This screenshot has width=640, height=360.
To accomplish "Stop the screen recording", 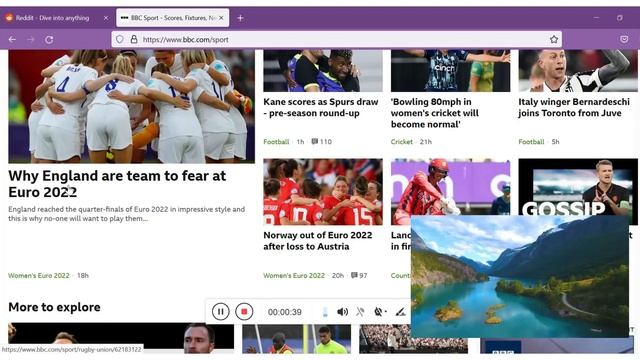I will (244, 312).
